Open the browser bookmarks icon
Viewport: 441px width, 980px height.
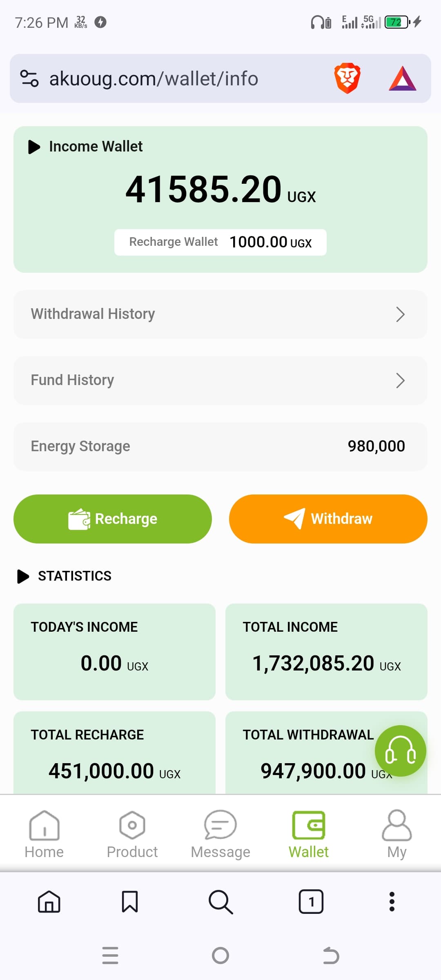[x=130, y=901]
